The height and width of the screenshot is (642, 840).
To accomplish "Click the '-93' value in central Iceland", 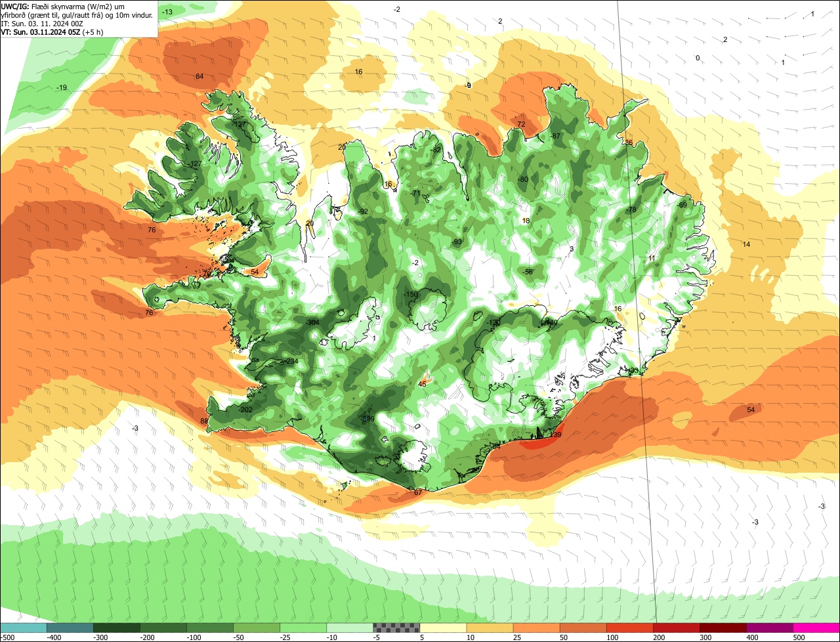I will coord(457,242).
